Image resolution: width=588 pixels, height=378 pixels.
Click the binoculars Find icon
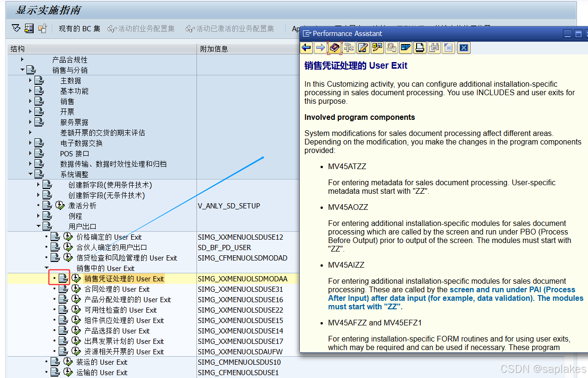(x=435, y=47)
